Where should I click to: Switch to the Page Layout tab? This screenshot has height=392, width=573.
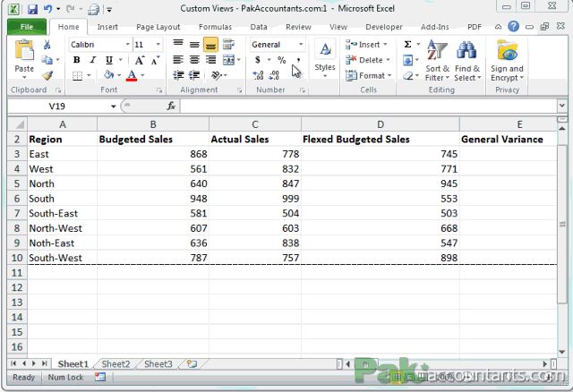(x=158, y=27)
